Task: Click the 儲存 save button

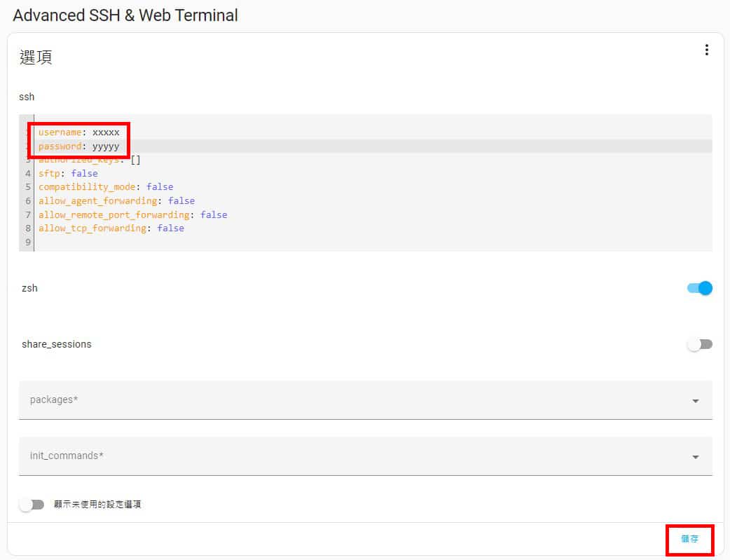Action: pos(689,539)
